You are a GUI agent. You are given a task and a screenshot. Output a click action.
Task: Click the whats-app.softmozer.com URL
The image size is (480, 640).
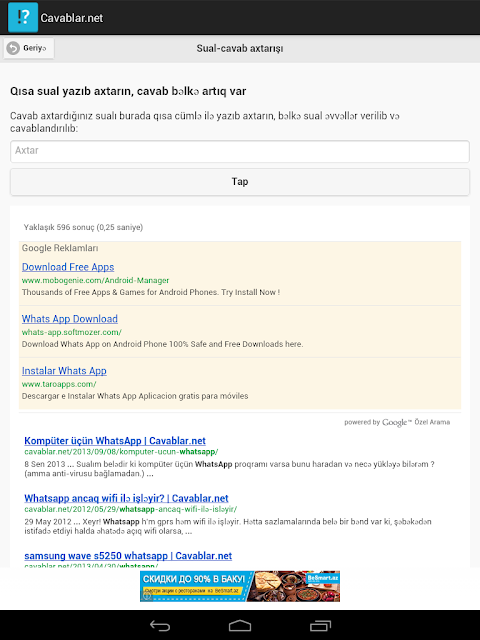pyautogui.click(x=72, y=332)
